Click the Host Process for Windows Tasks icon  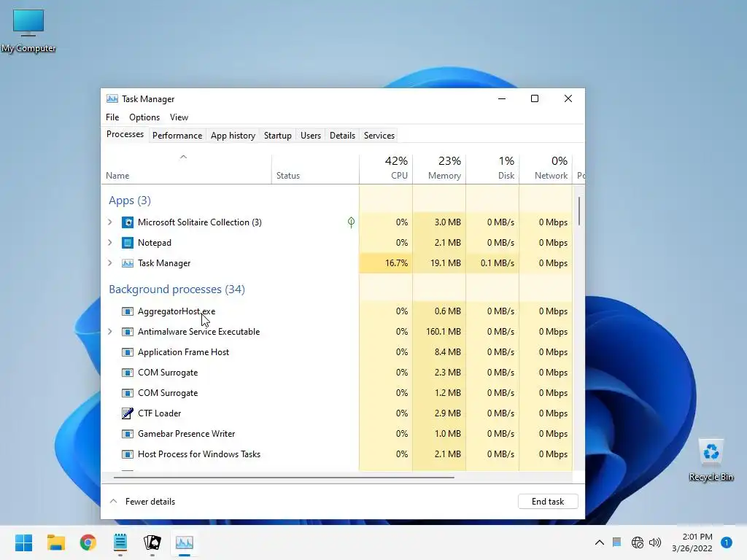pyautogui.click(x=127, y=454)
